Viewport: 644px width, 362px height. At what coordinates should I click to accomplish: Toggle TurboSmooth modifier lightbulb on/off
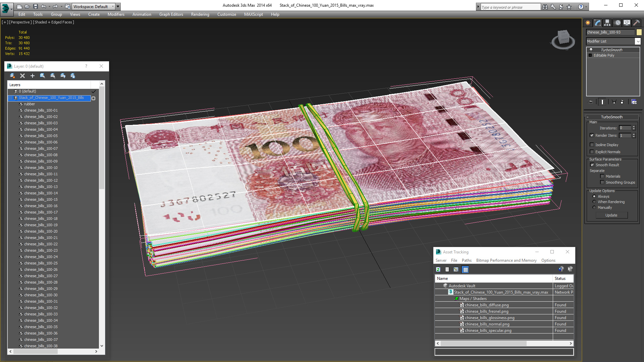point(591,50)
